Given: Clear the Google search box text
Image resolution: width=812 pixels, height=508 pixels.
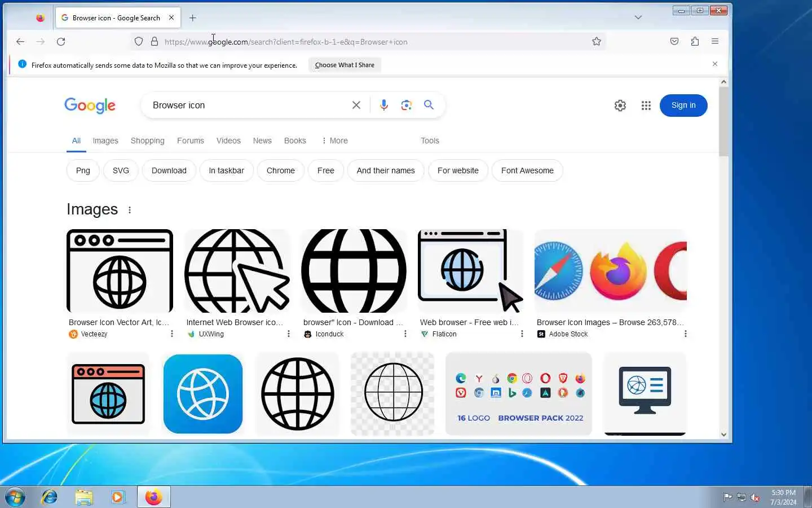Looking at the screenshot, I should click(356, 105).
